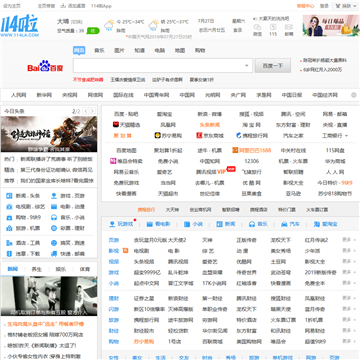Click the 携程旅行网 blue icon
This screenshot has width=360, height=360.
(x=239, y=135)
